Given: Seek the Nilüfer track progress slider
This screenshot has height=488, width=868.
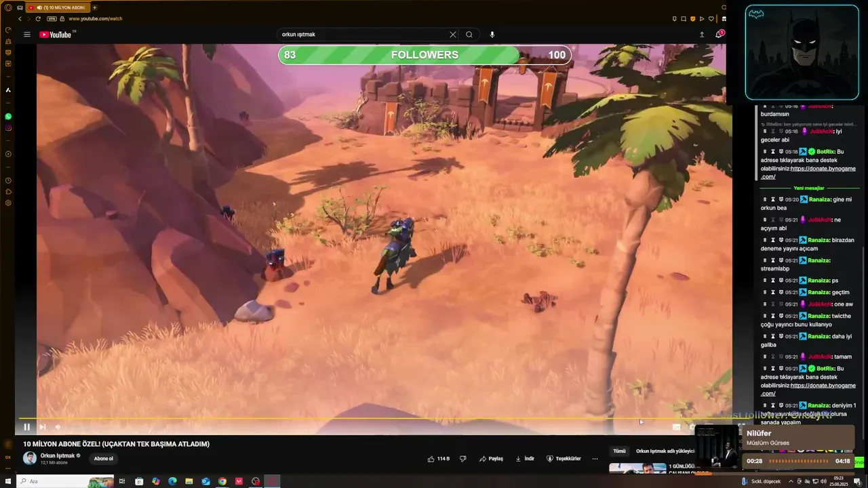Looking at the screenshot, I should pos(799,461).
